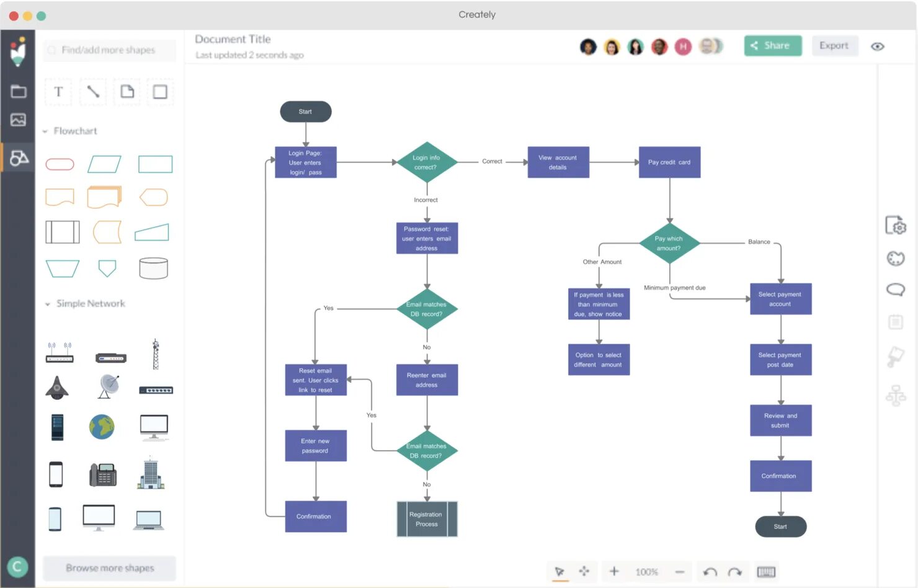The width and height of the screenshot is (918, 588).
Task: Focus the Find/add more shapes search
Action: coord(110,50)
